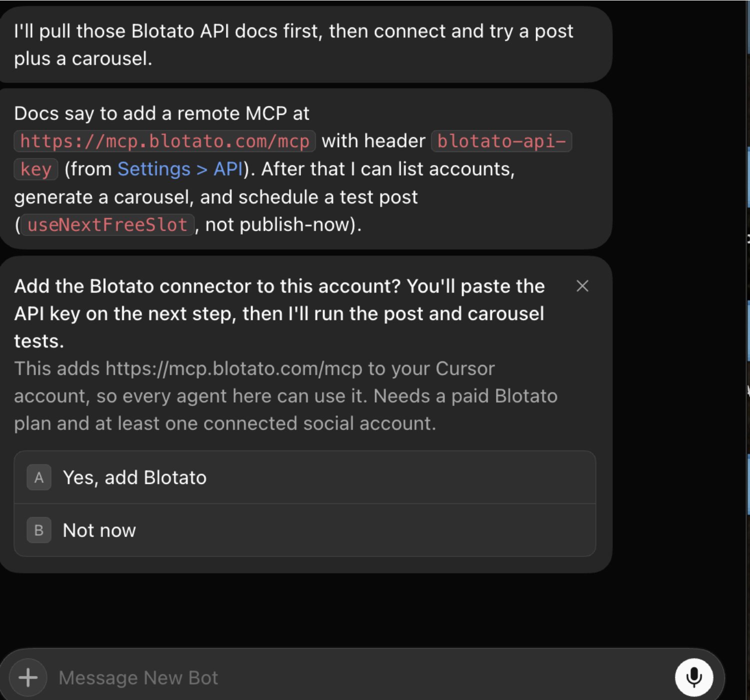Screen dimensions: 750x700
Task: Select the "I'll pull those Blotato API docs" message
Action: [x=306, y=44]
